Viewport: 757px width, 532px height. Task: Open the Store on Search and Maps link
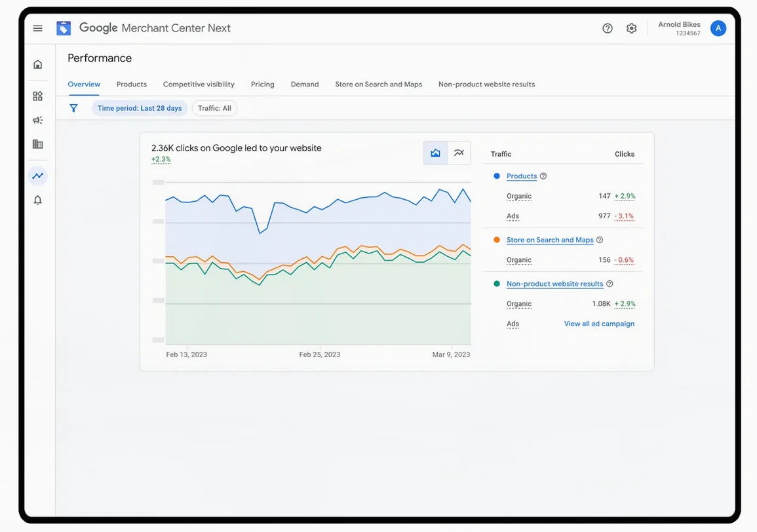(550, 240)
